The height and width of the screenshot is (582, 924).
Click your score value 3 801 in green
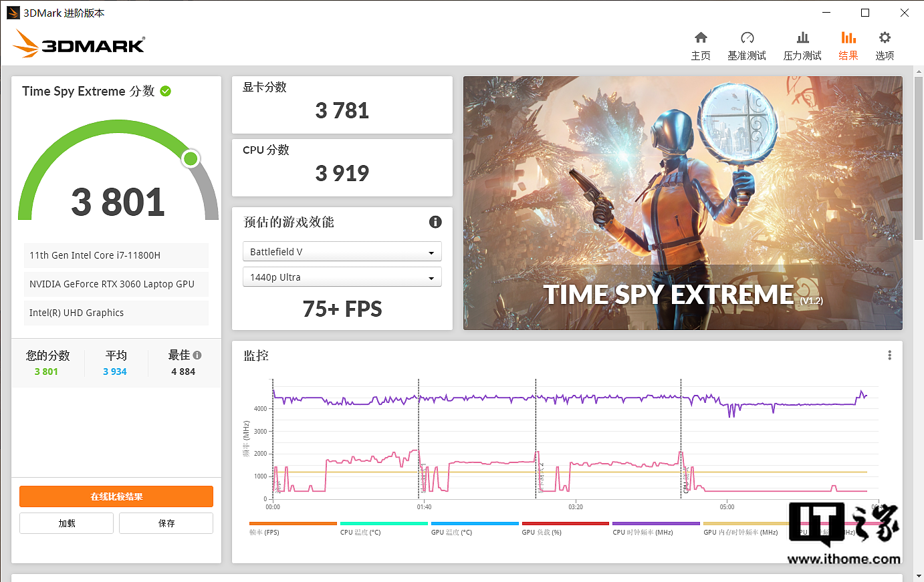pos(46,372)
